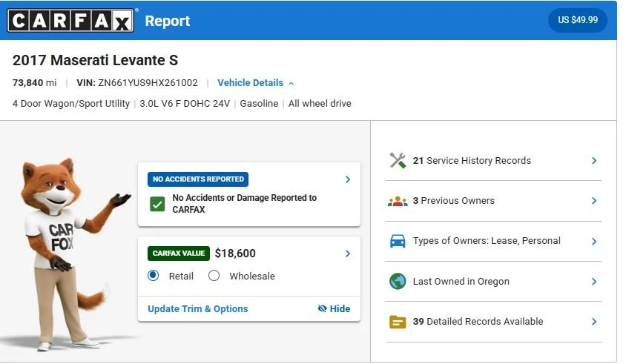
Task: Click the green accident-free checkmark icon
Action: coord(157,204)
